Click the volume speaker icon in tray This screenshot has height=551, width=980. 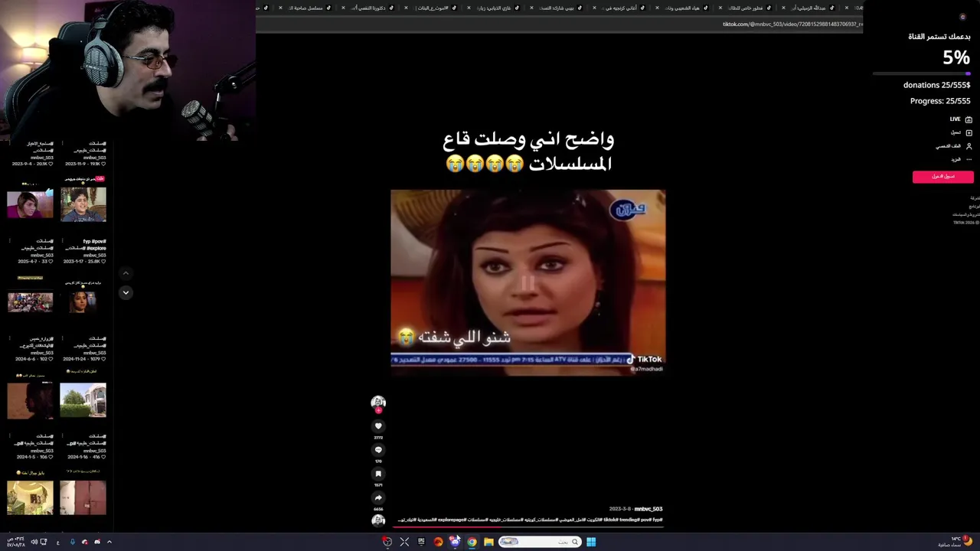click(34, 542)
